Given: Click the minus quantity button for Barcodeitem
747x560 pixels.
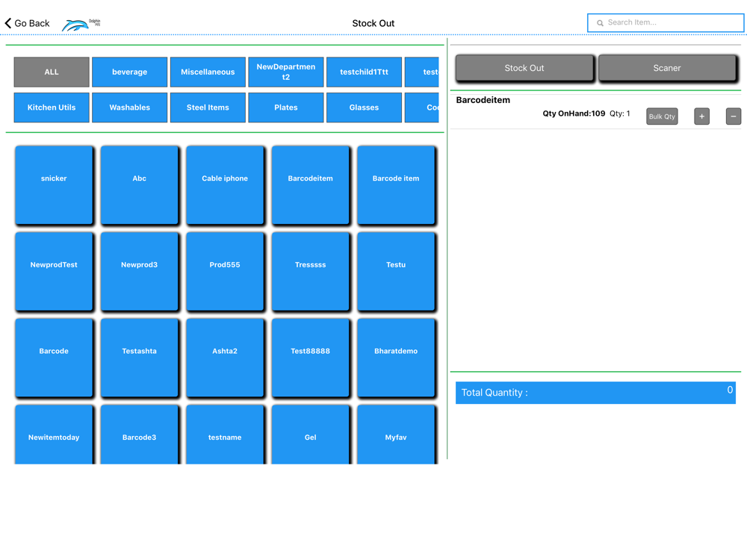Looking at the screenshot, I should coord(734,116).
